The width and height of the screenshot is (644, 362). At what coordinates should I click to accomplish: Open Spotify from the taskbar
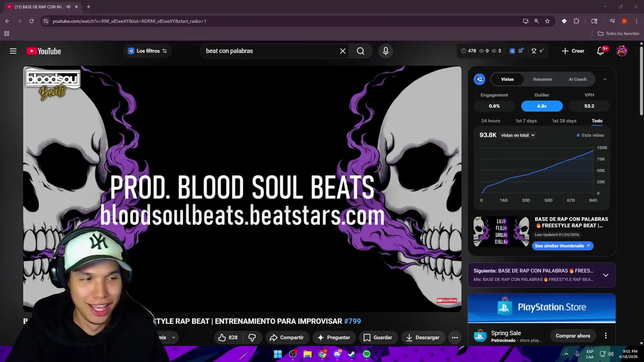pyautogui.click(x=367, y=354)
